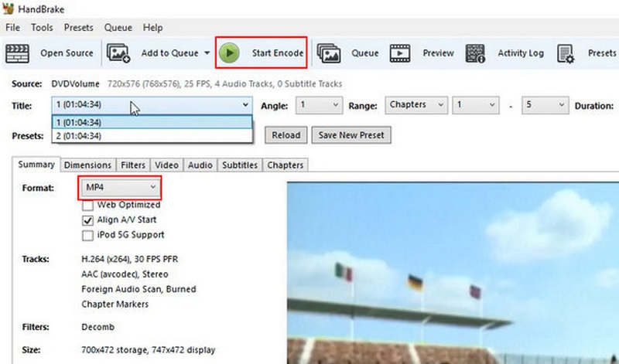Click the Start Encode label

point(278,53)
